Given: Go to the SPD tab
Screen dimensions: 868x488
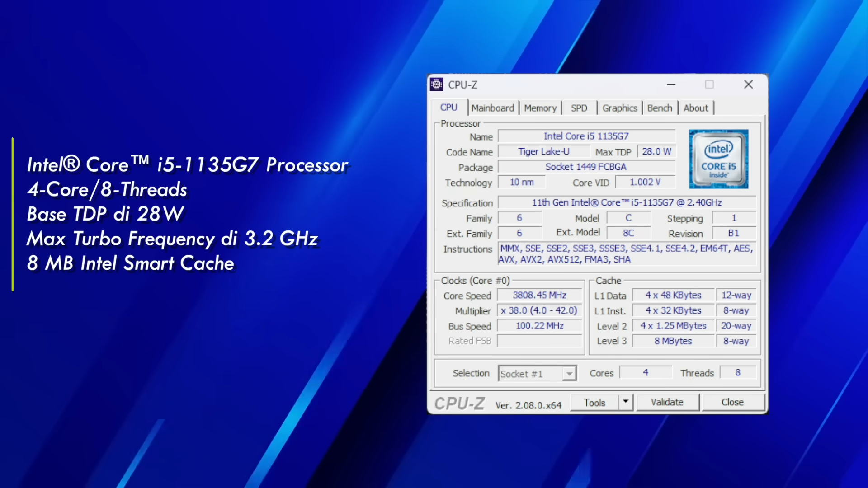Looking at the screenshot, I should click(x=579, y=108).
